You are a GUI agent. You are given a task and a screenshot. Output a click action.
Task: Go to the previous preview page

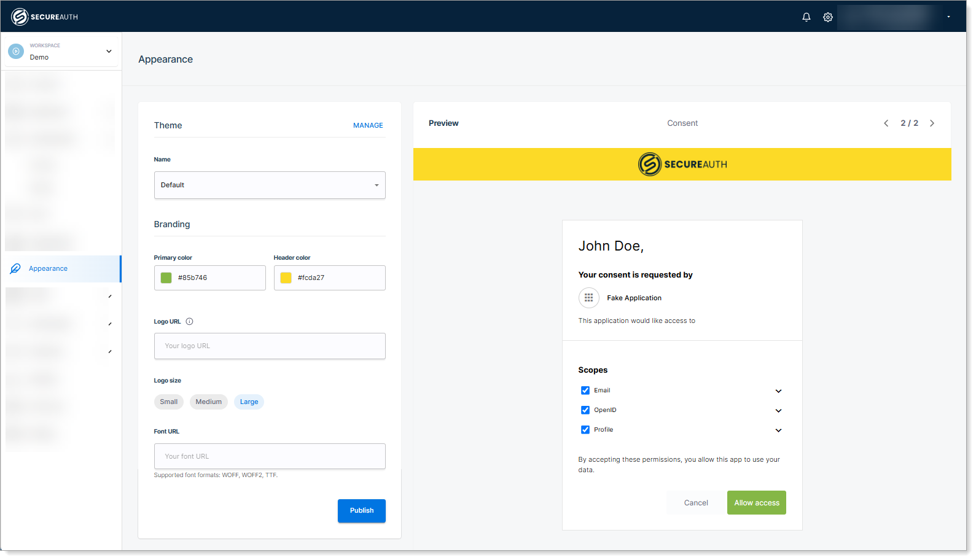point(886,123)
